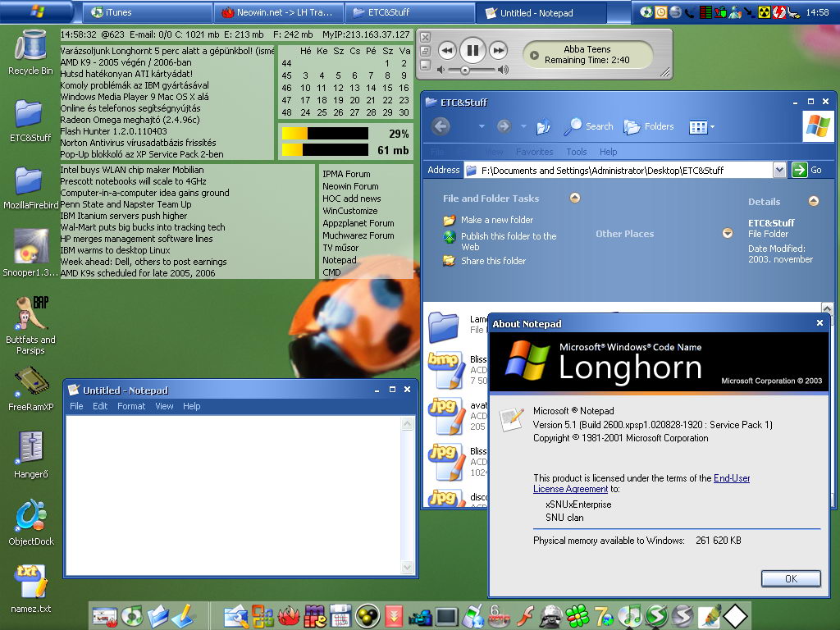Click the arrow icon in player display
The height and width of the screenshot is (630, 840).
[x=534, y=55]
